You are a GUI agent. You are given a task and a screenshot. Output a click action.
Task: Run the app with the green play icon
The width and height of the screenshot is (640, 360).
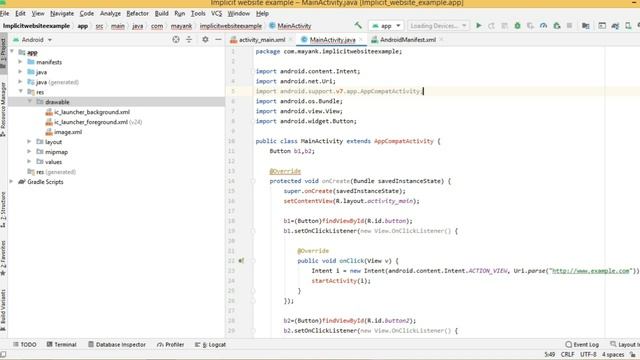[x=478, y=26]
